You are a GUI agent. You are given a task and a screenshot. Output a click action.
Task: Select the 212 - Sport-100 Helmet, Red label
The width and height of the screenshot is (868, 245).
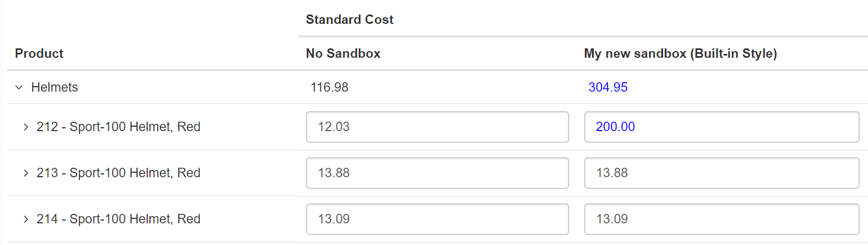point(118,127)
